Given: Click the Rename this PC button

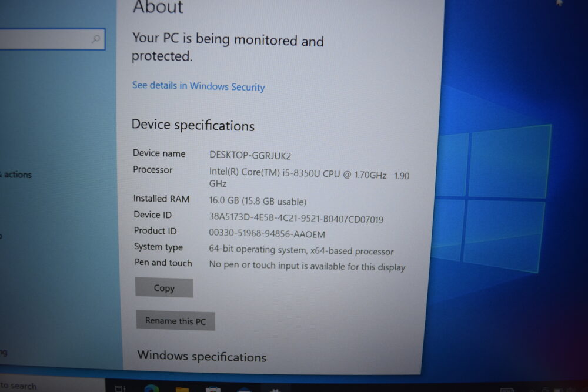Looking at the screenshot, I should [175, 321].
